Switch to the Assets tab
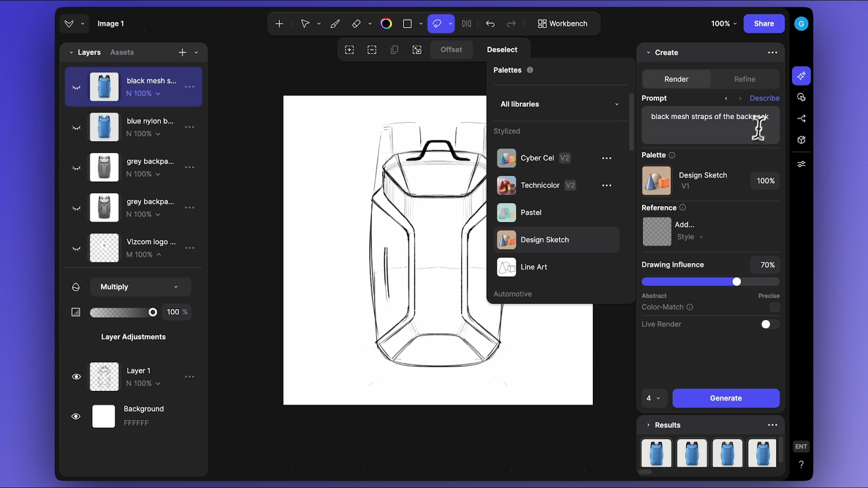This screenshot has width=868, height=488. 122,52
